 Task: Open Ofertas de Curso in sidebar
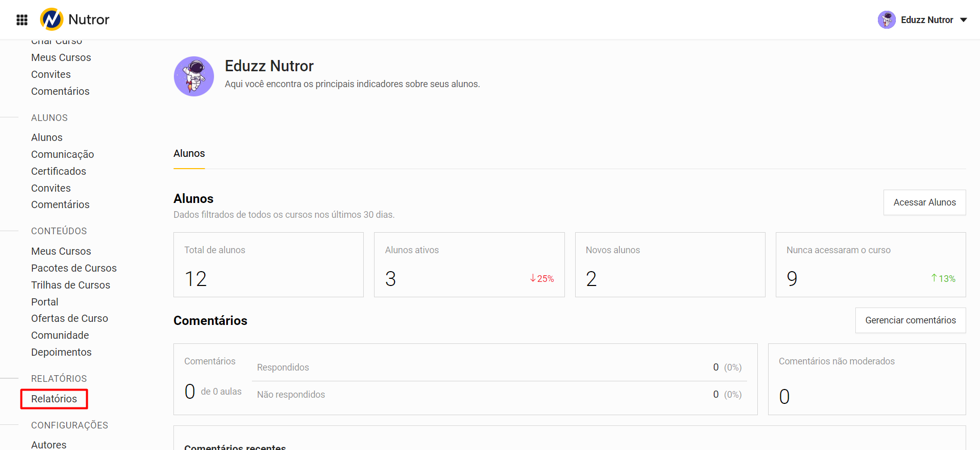pyautogui.click(x=70, y=318)
